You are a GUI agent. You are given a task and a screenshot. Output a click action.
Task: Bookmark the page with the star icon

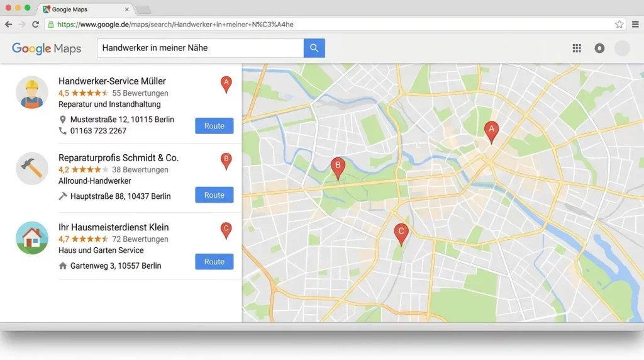click(x=619, y=25)
